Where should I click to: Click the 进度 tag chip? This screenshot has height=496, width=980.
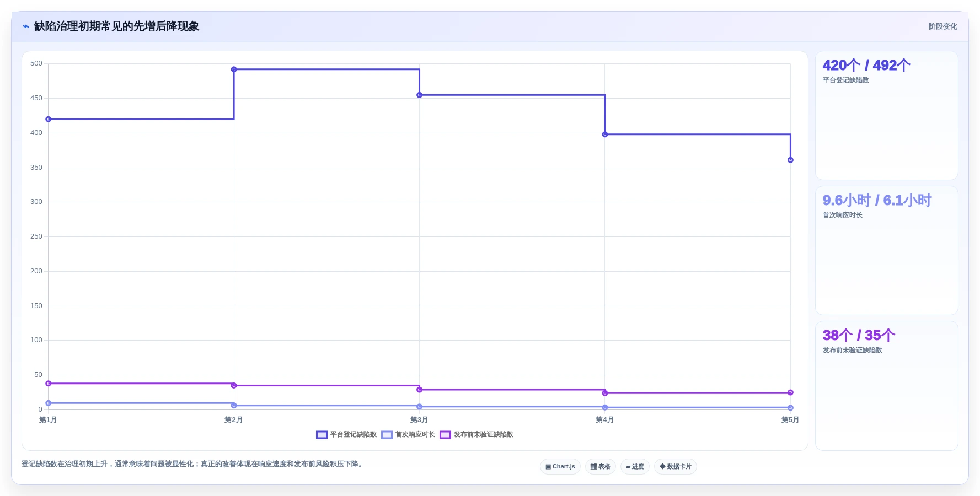tap(635, 466)
